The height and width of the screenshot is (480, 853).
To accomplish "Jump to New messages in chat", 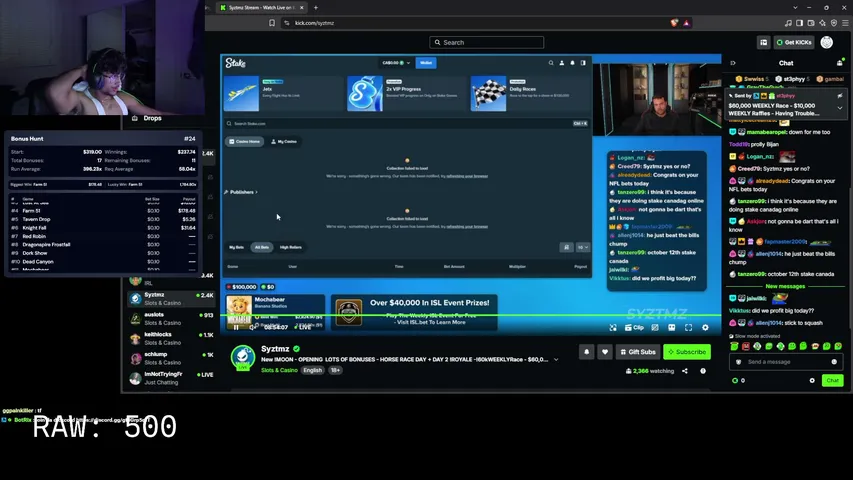I will pyautogui.click(x=785, y=286).
